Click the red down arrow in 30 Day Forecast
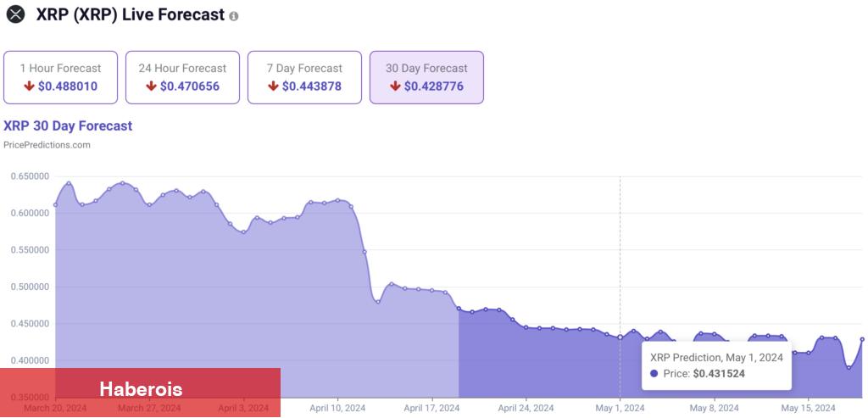868x418 pixels. point(395,86)
